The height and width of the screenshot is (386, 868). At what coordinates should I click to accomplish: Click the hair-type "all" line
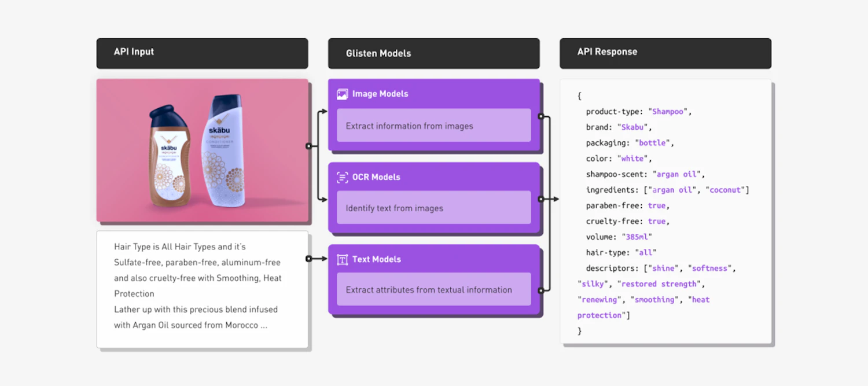621,252
